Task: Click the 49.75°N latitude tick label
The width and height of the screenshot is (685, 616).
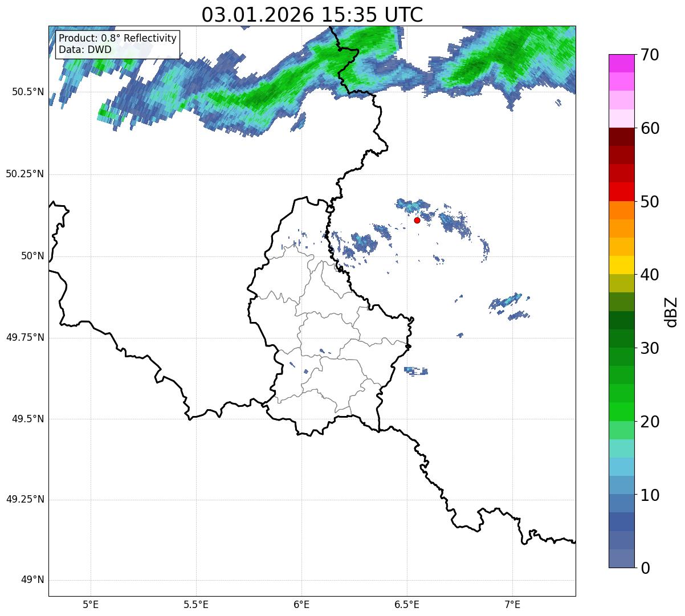Action: click(x=25, y=337)
